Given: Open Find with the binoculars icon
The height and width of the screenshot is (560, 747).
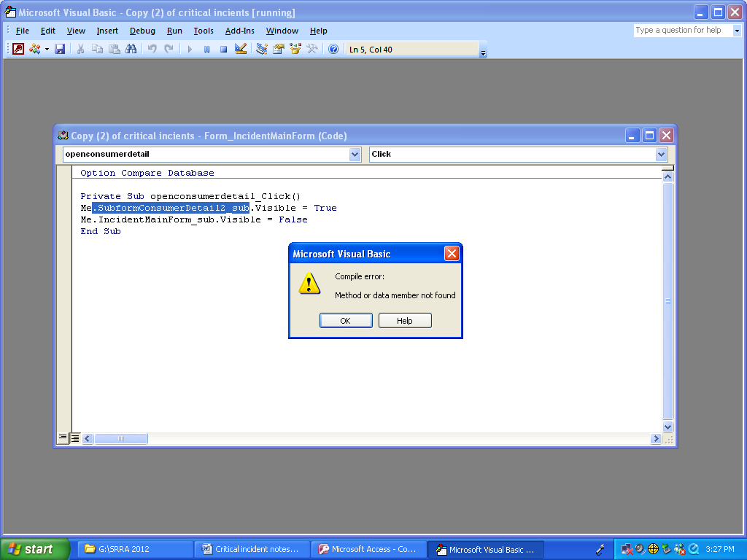Looking at the screenshot, I should coord(131,49).
